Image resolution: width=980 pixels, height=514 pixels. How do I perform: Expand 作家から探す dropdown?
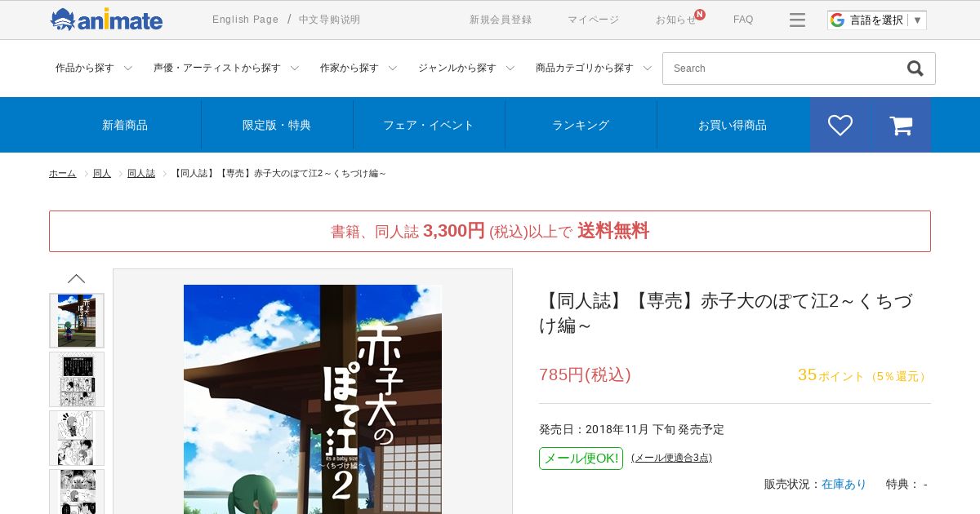click(359, 69)
